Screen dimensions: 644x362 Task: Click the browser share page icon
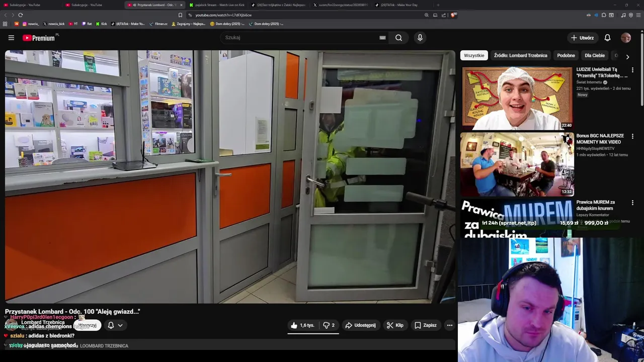444,15
